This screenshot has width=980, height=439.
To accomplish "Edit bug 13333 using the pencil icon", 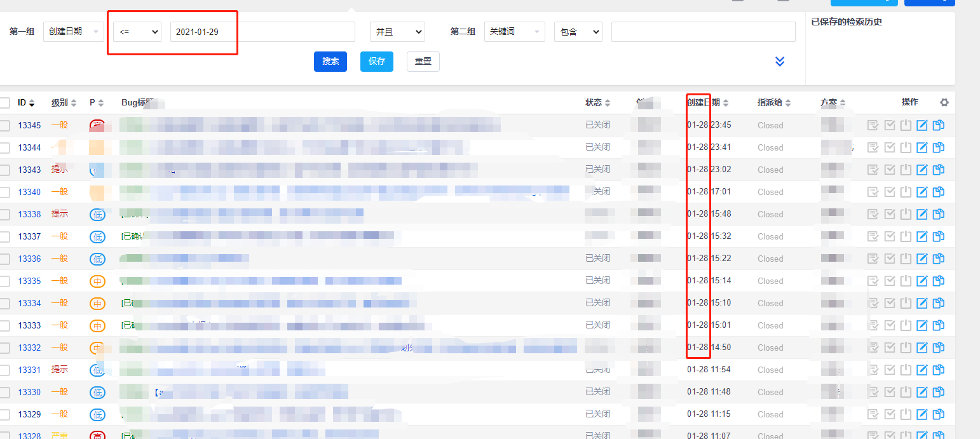I will click(922, 325).
